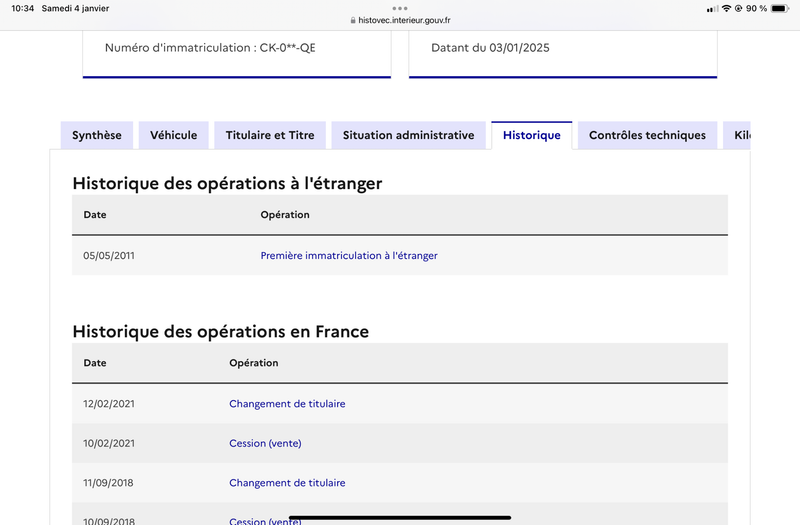Viewport: 800px width, 525px height.
Task: Select the date 05/05/2011
Action: coord(109,256)
